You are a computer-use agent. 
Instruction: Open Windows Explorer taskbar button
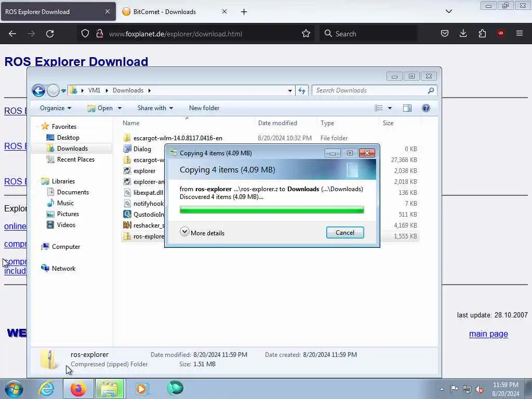[109, 389]
